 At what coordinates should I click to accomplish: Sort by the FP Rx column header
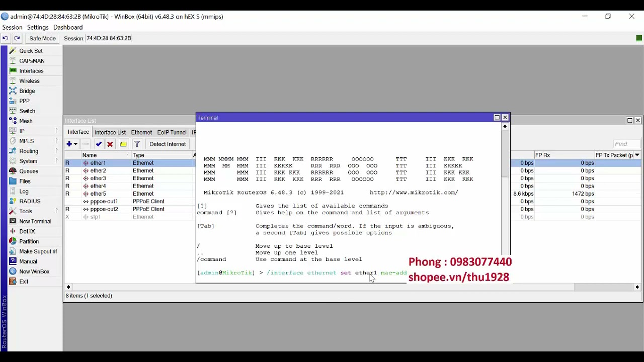[x=564, y=155]
